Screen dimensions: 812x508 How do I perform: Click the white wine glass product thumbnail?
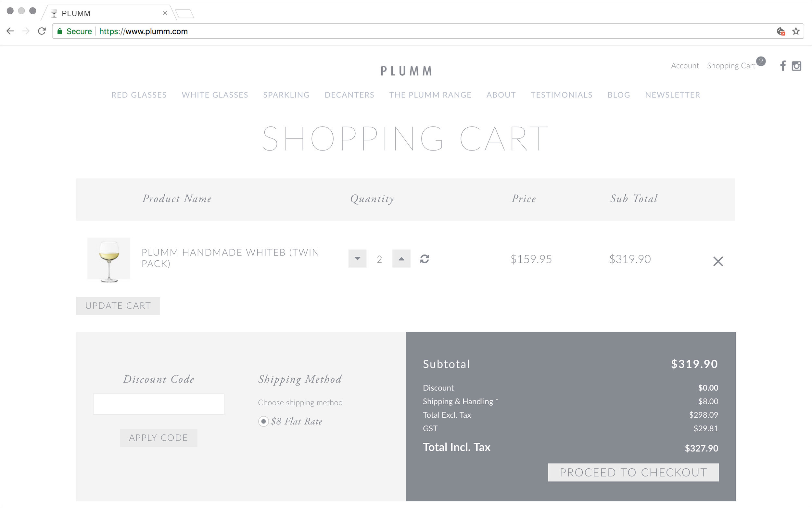(109, 259)
